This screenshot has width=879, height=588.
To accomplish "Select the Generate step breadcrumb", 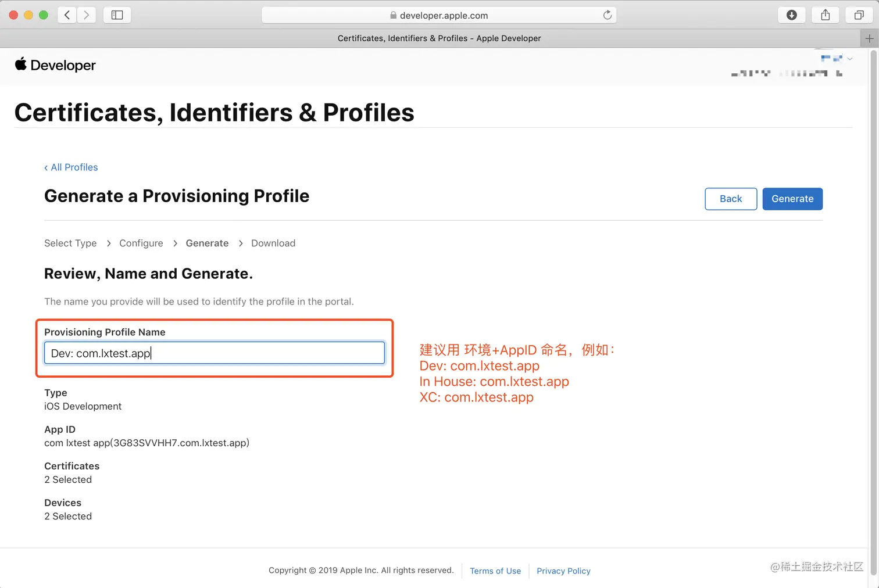I will (x=207, y=243).
